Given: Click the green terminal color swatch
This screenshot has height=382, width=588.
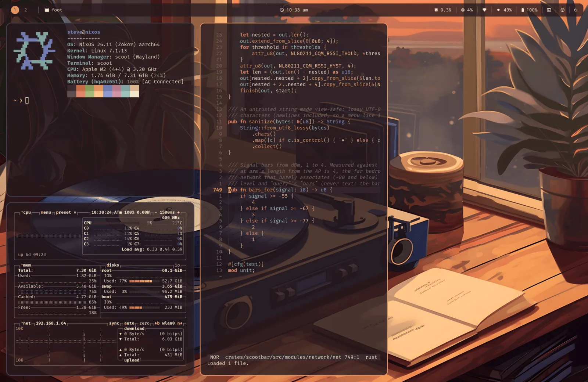Looking at the screenshot, I should point(90,91).
